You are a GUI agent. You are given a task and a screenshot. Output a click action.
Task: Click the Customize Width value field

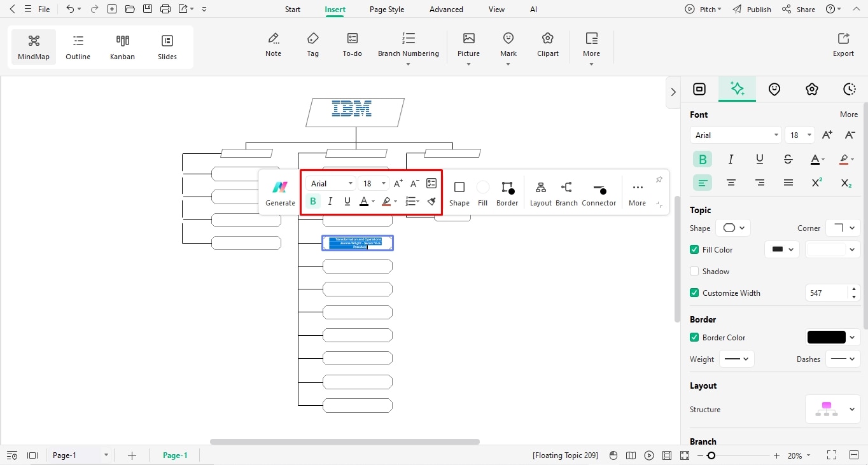(x=826, y=293)
